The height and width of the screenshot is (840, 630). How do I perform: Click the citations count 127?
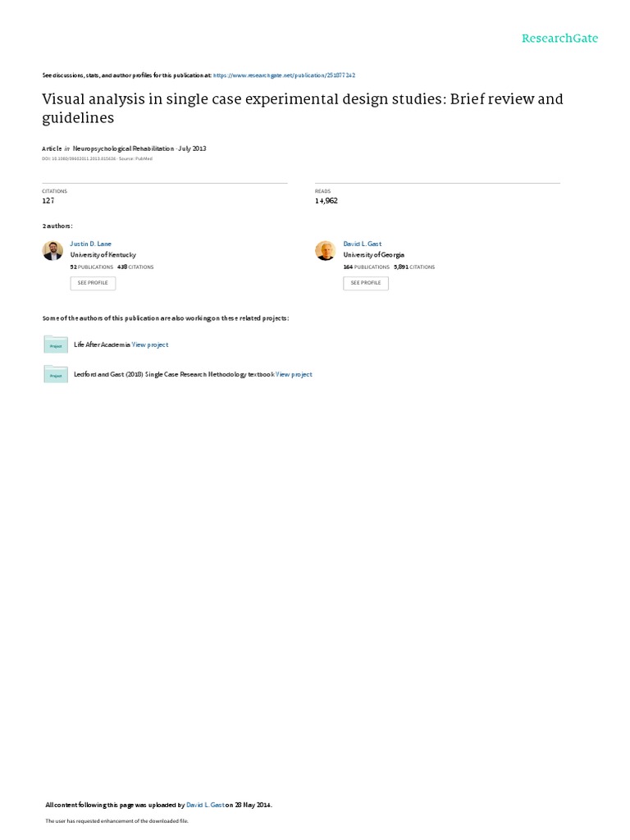pyautogui.click(x=48, y=201)
